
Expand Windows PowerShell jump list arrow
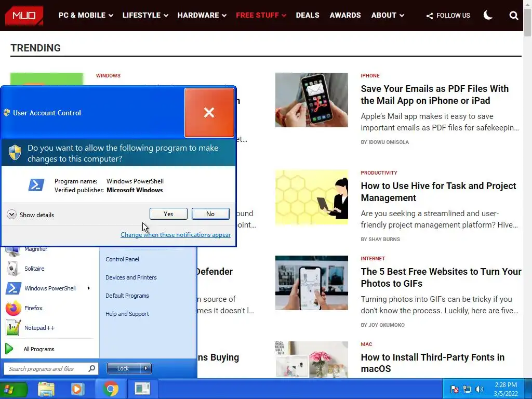click(88, 288)
